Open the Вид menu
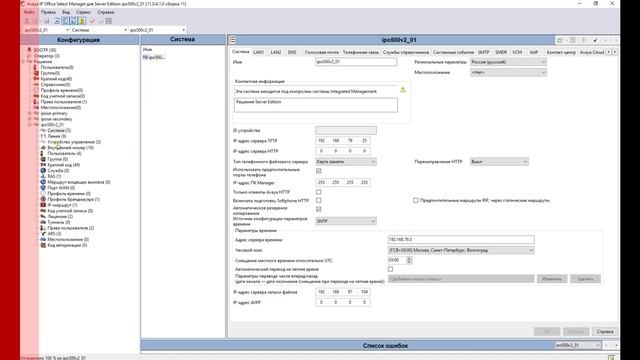 pos(66,12)
